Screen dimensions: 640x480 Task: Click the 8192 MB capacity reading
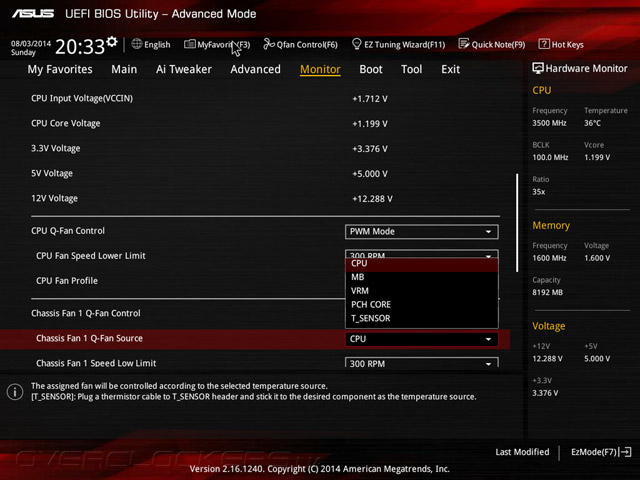[547, 292]
